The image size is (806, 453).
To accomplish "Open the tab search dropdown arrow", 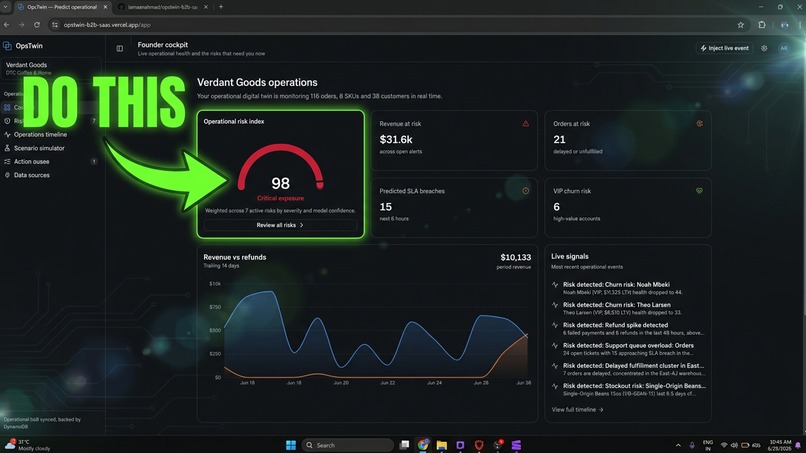I will 6,7.
